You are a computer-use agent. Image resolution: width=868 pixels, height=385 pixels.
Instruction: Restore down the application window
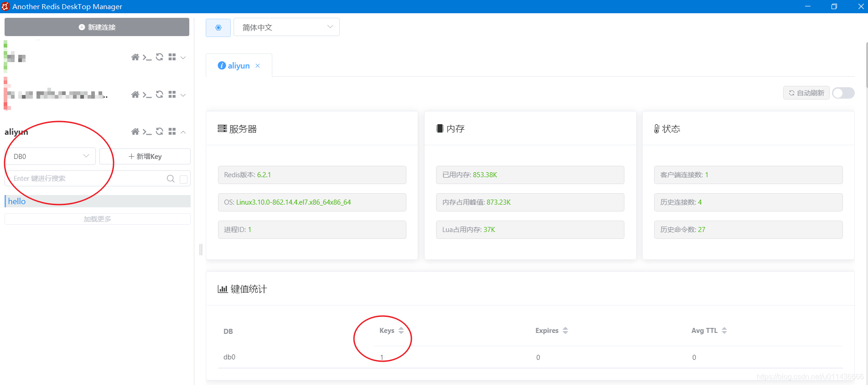(x=834, y=6)
